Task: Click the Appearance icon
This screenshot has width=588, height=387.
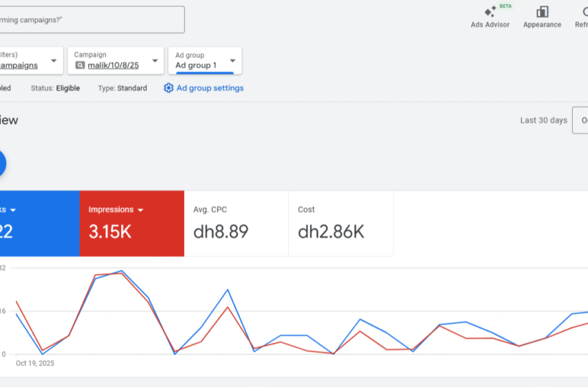Action: coord(542,12)
